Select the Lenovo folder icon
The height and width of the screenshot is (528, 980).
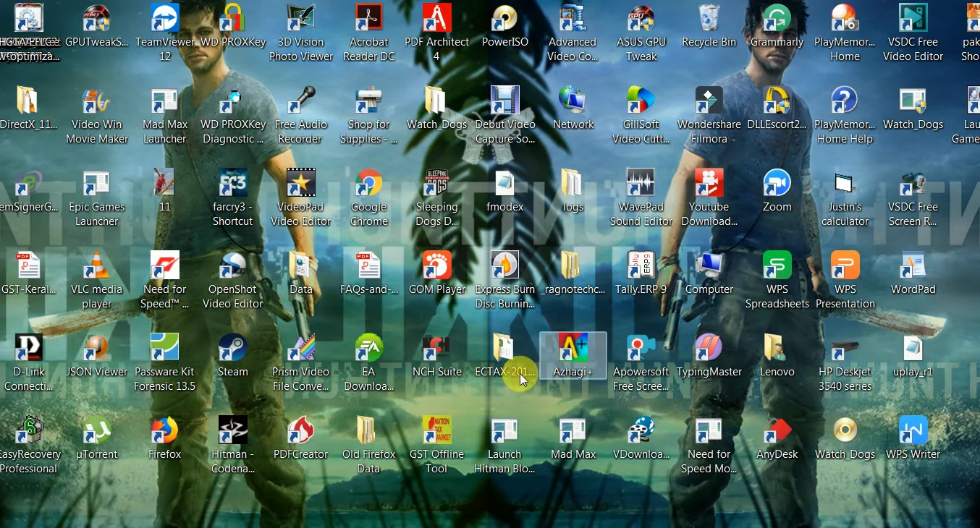point(777,348)
